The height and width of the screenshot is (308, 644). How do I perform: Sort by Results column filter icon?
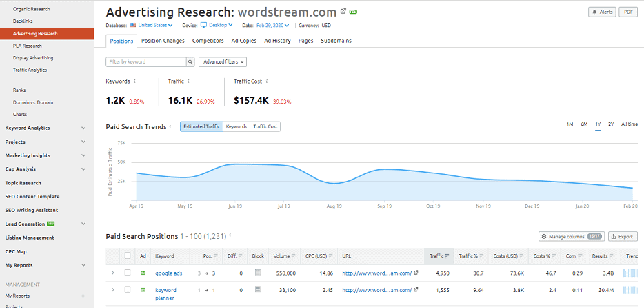(x=612, y=256)
